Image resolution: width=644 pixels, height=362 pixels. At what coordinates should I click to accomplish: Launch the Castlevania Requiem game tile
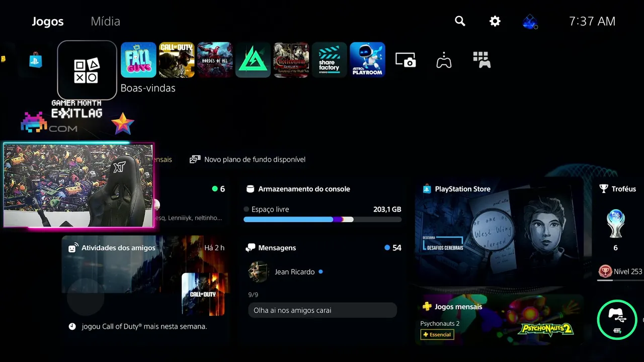pyautogui.click(x=291, y=60)
